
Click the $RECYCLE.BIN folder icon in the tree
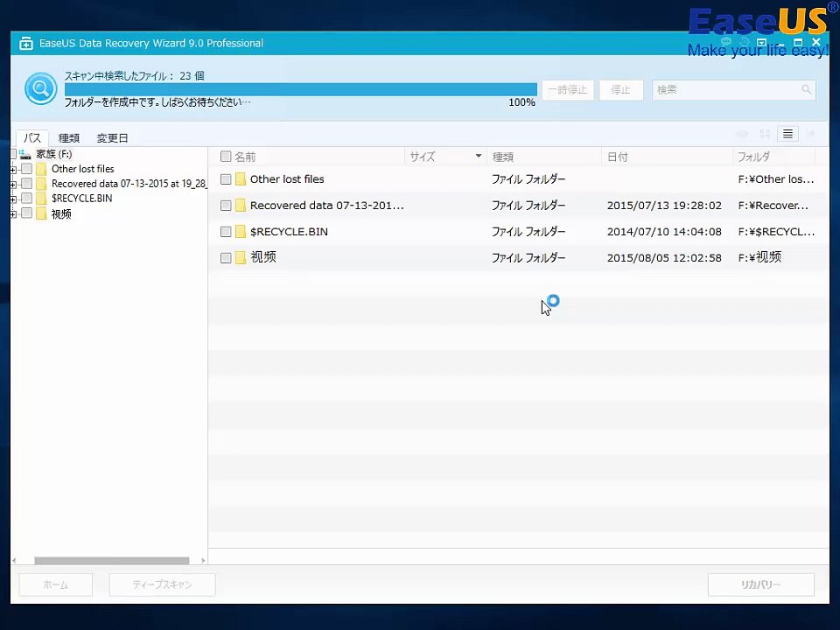41,199
